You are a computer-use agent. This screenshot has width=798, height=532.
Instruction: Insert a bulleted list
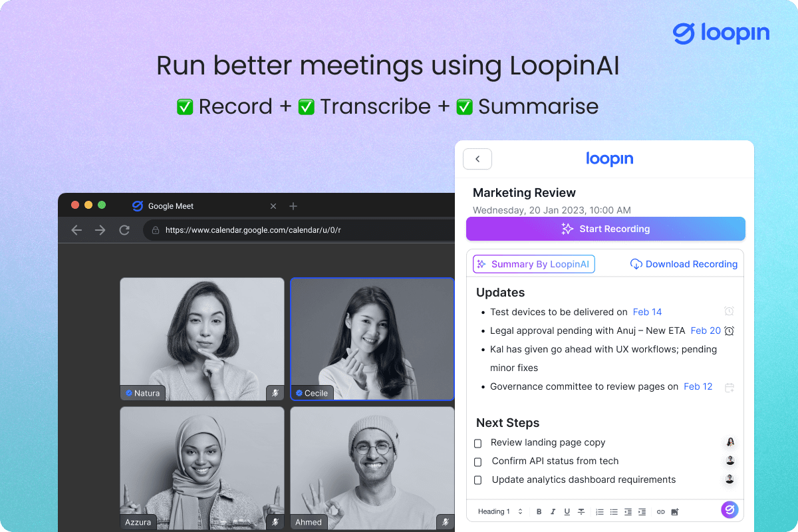click(614, 511)
